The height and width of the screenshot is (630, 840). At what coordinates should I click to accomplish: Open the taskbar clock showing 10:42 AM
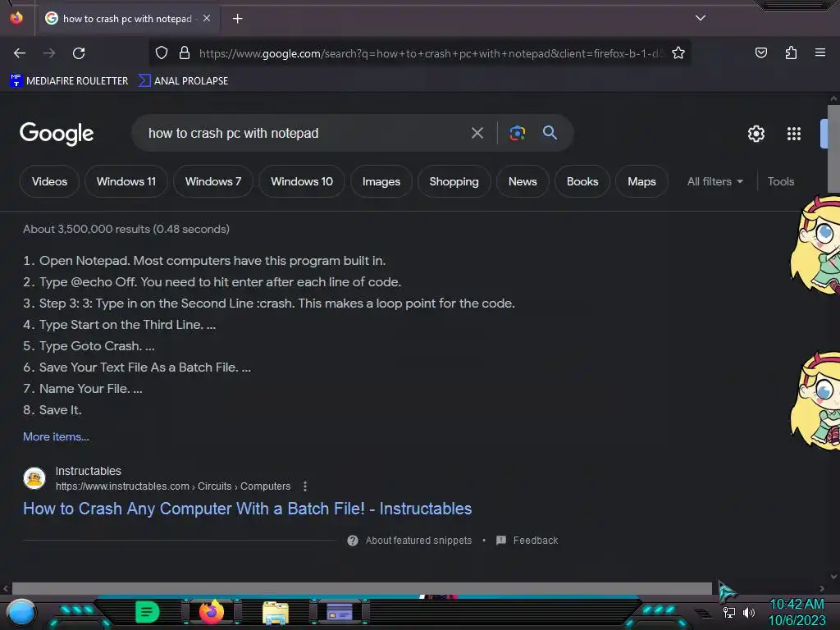click(797, 612)
